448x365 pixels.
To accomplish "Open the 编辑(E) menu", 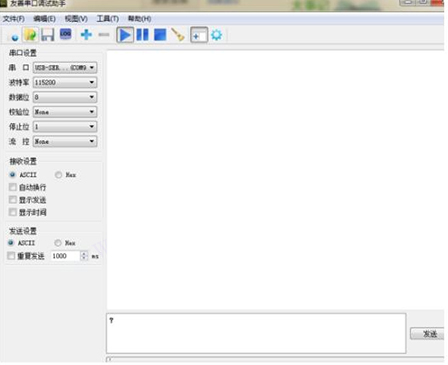I will pyautogui.click(x=45, y=19).
